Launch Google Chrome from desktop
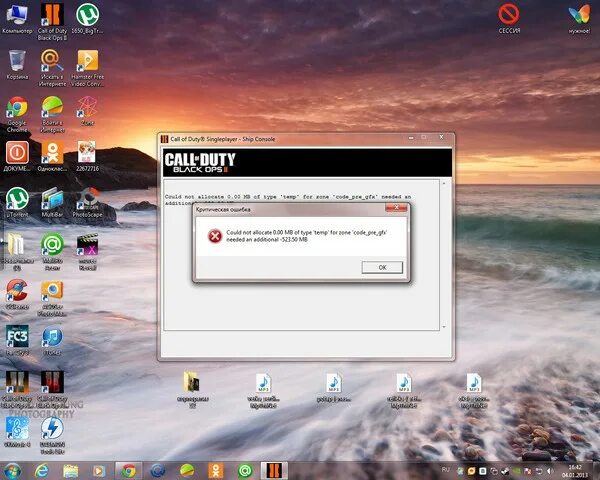Image resolution: width=600 pixels, height=480 pixels. 17,114
